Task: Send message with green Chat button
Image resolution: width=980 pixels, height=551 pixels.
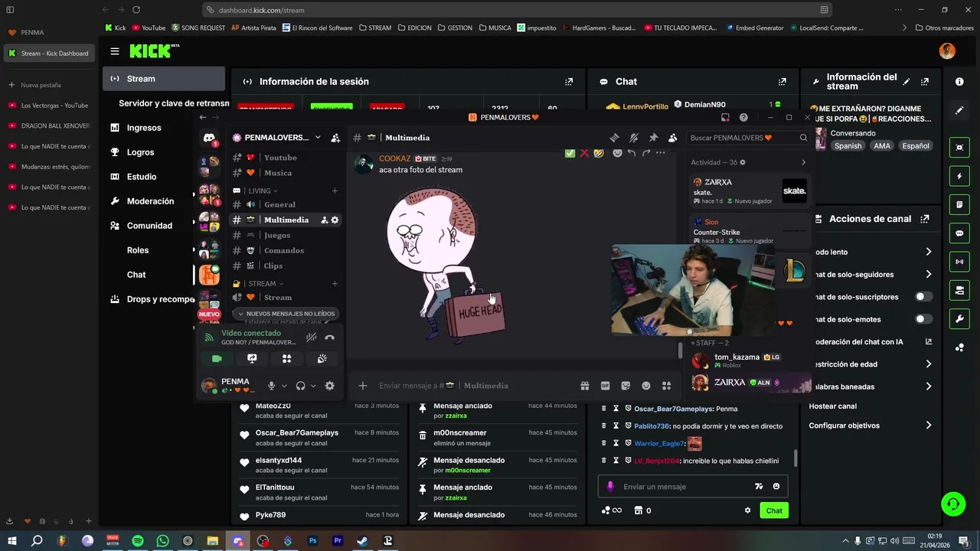Action: (x=774, y=510)
